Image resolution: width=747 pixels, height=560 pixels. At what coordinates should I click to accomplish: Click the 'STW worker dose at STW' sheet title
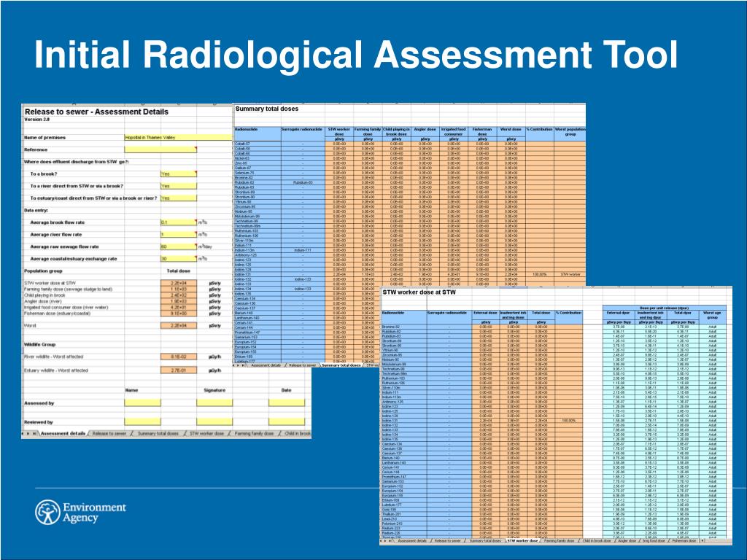click(419, 292)
